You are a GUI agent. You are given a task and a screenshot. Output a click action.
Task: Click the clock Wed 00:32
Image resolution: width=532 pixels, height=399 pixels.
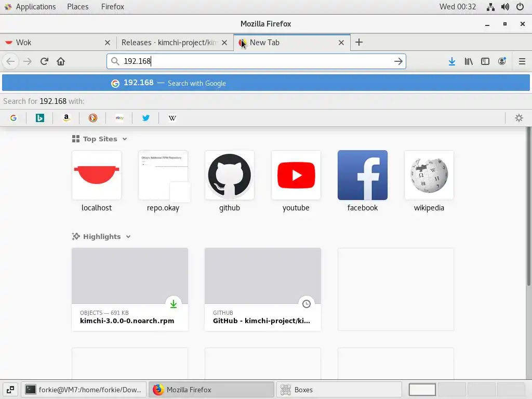pyautogui.click(x=457, y=7)
